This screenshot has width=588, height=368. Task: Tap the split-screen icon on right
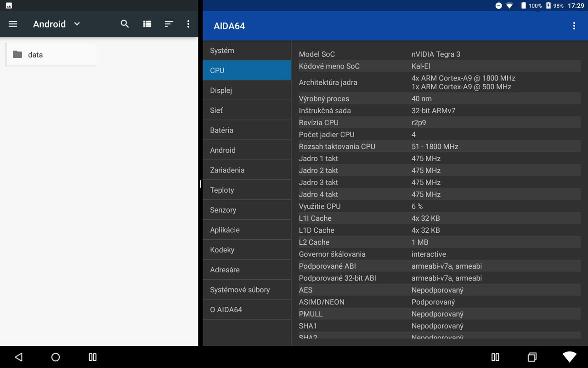coord(495,357)
